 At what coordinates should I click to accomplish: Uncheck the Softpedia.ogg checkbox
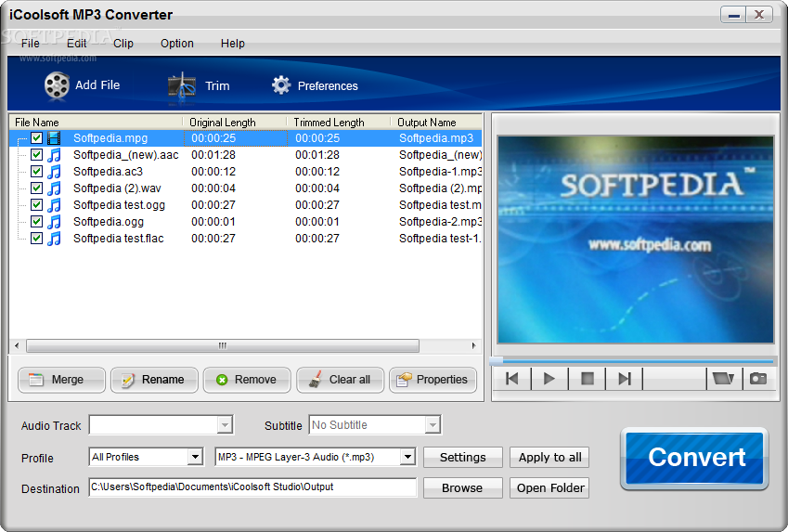click(37, 221)
